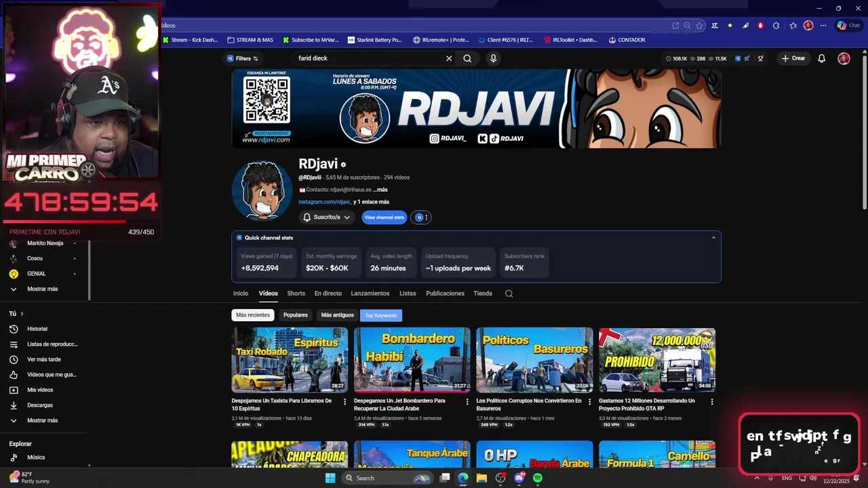
Task: Open Spotify from the Windows taskbar
Action: [538, 478]
